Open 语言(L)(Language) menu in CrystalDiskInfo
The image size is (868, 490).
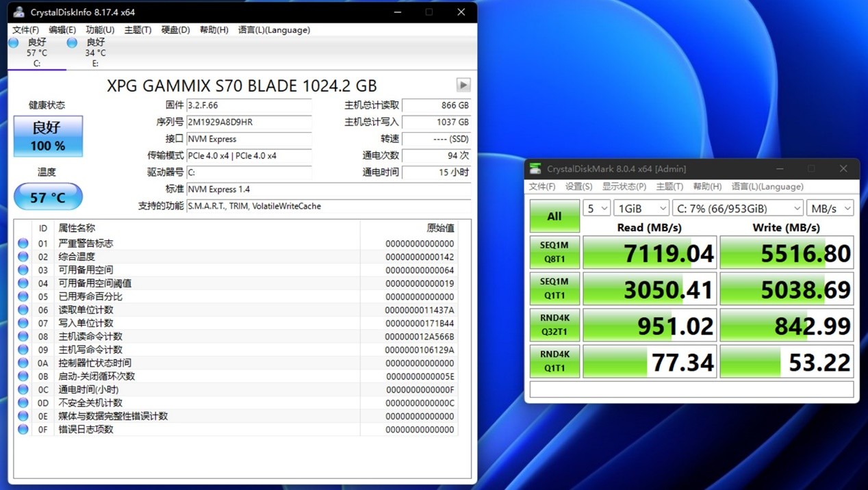[x=274, y=30]
